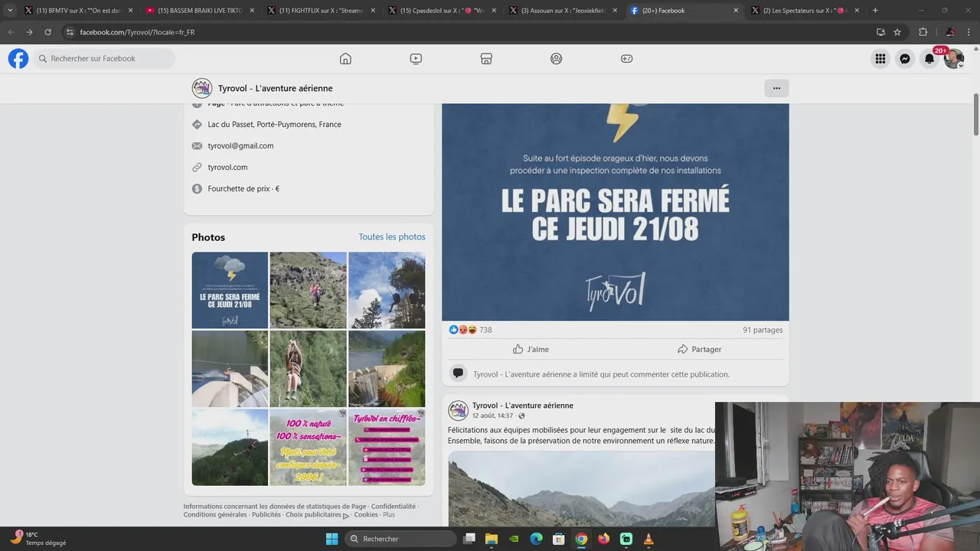This screenshot has height=551, width=980.
Task: Open the Facebook Video tab icon
Action: point(416,58)
